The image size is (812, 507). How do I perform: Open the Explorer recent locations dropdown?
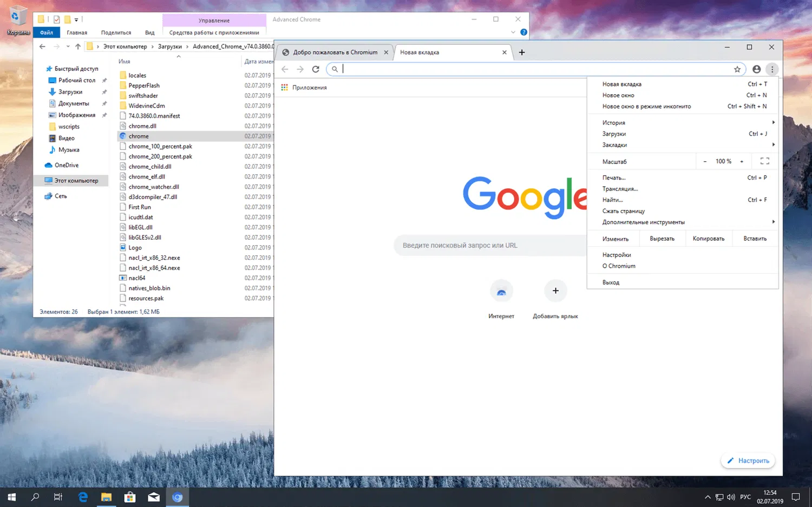pos(68,47)
